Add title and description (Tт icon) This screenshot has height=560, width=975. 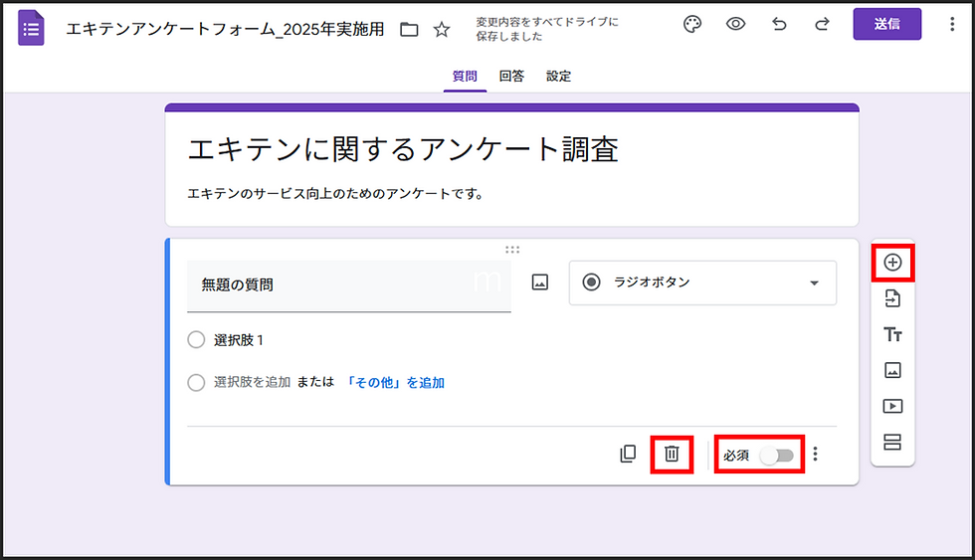(893, 334)
